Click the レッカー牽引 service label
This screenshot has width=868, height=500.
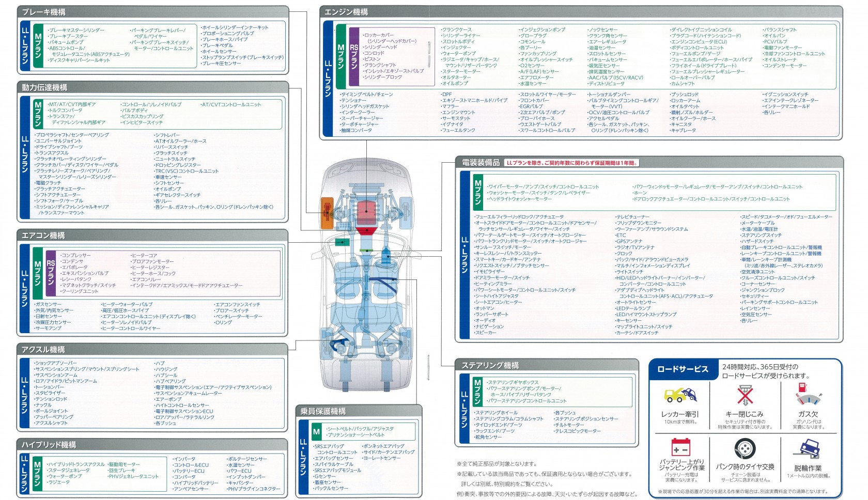[680, 414]
